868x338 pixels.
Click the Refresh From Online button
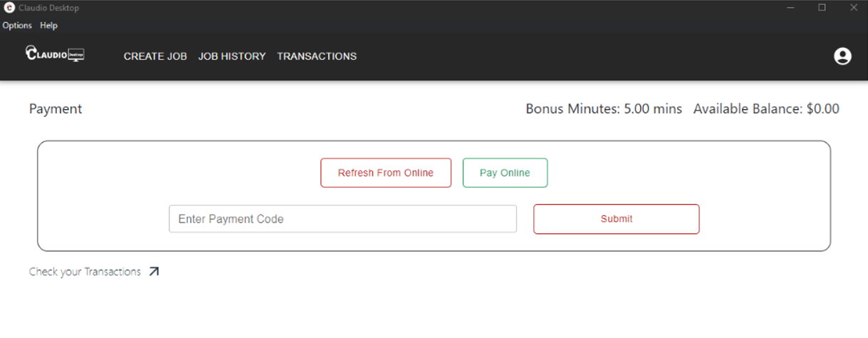click(x=386, y=173)
